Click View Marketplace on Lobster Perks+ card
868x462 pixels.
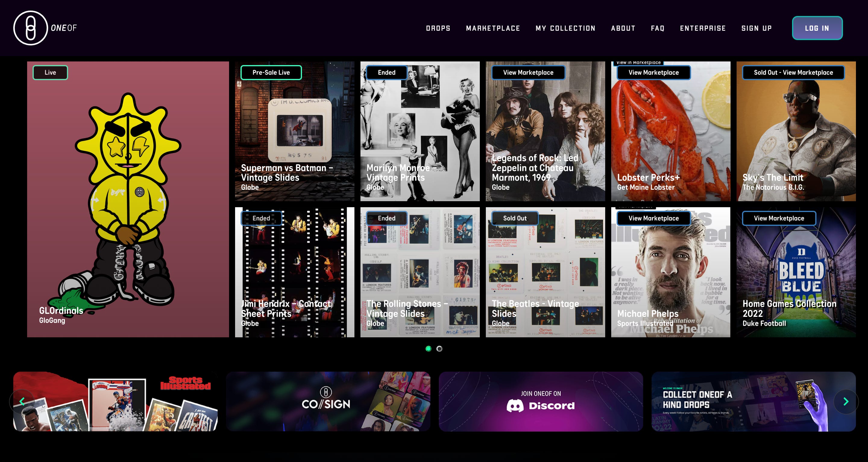tap(653, 72)
